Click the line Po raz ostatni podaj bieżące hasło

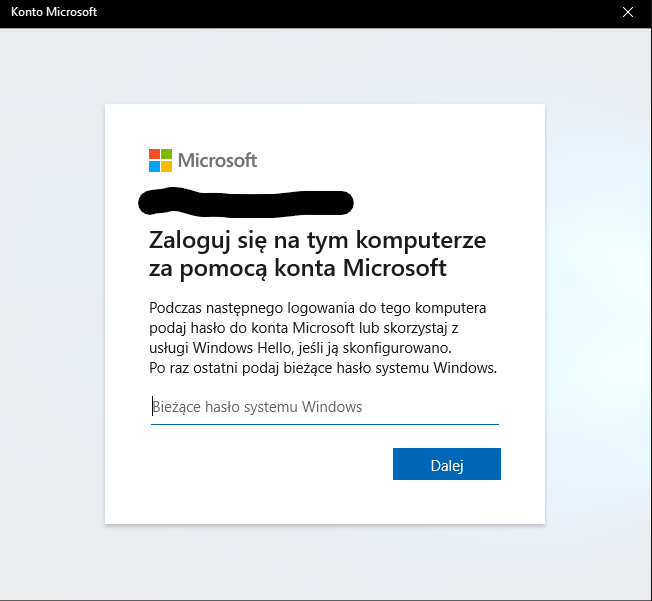(323, 368)
